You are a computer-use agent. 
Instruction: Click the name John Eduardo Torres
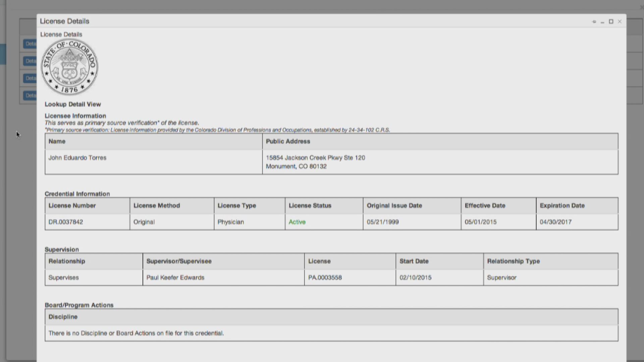coord(77,158)
